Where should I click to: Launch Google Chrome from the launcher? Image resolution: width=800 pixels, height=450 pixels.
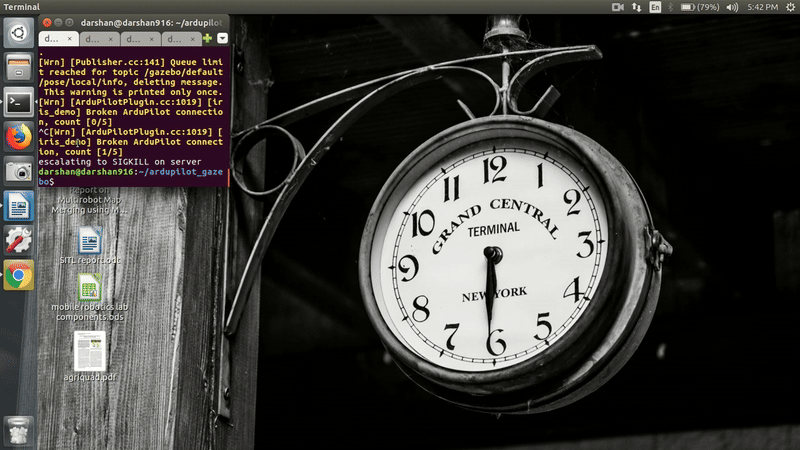tap(18, 274)
